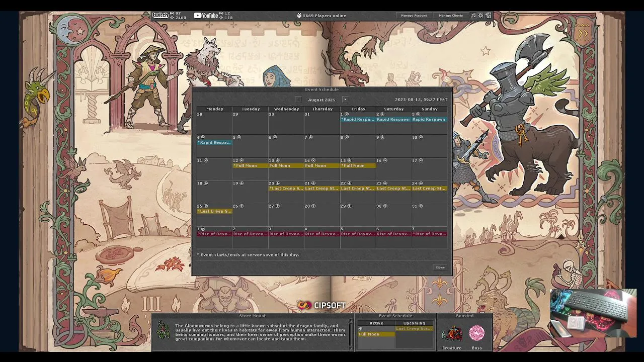Click Last Creep event on August 20
Screen dimensions: 644x362
[x=286, y=189]
